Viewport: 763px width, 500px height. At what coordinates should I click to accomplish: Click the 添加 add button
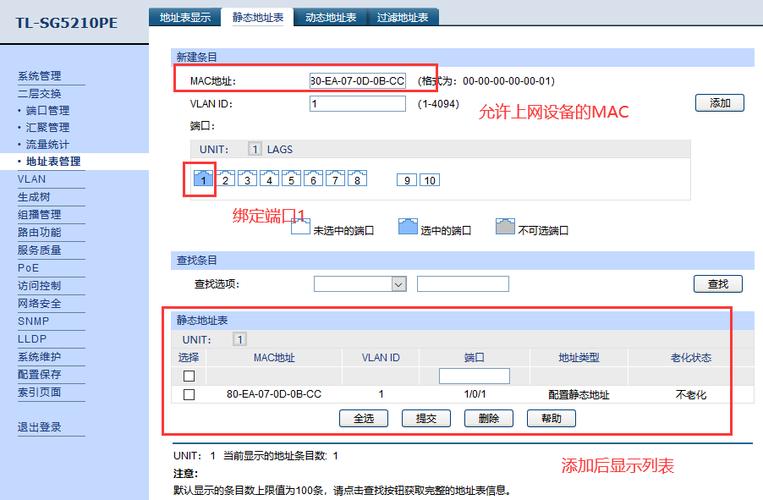tap(720, 103)
